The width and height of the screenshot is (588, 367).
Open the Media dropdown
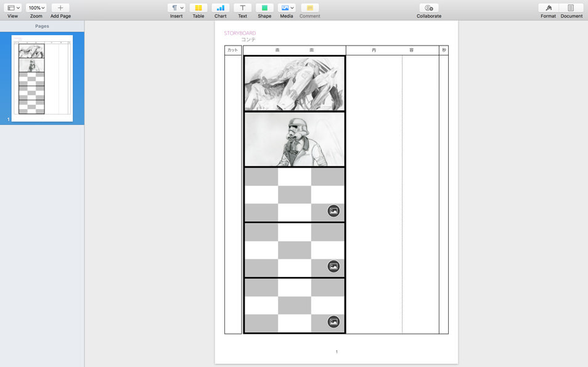click(287, 8)
